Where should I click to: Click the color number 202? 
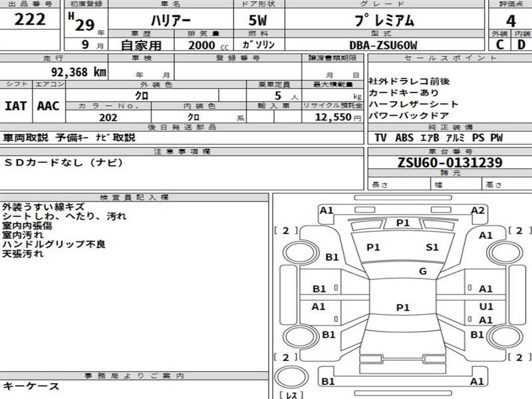[108, 118]
